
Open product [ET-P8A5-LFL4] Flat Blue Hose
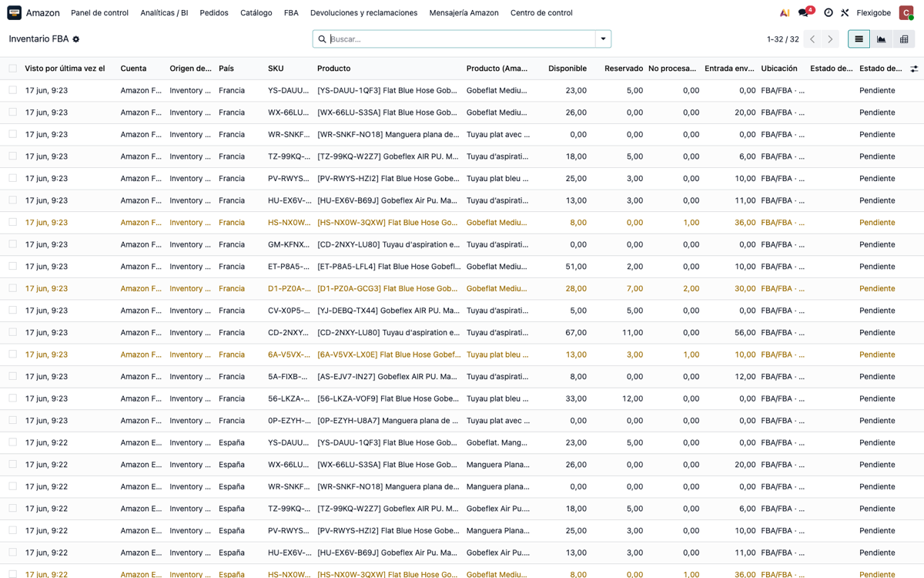click(389, 267)
